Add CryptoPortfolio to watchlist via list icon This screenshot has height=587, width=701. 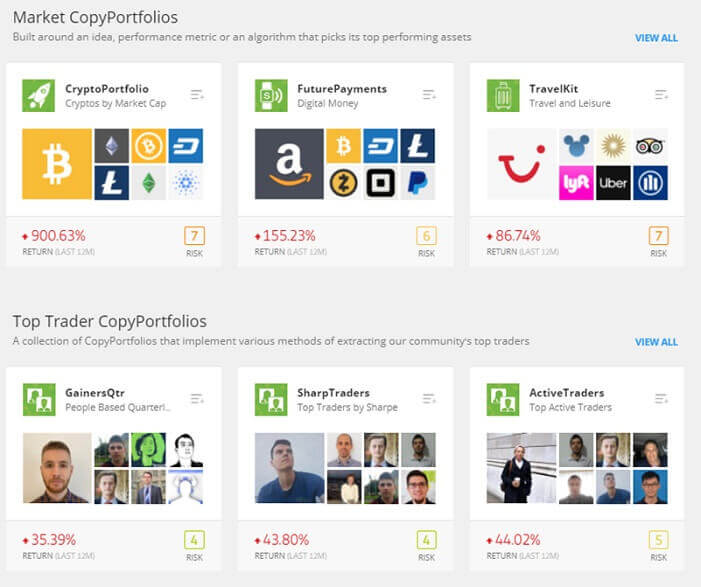coord(197,95)
